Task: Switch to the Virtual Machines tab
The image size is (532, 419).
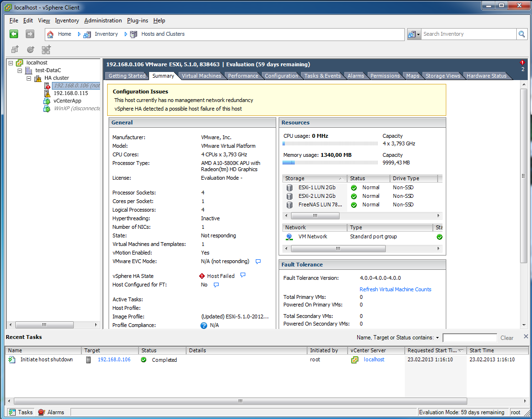Action: pos(201,76)
